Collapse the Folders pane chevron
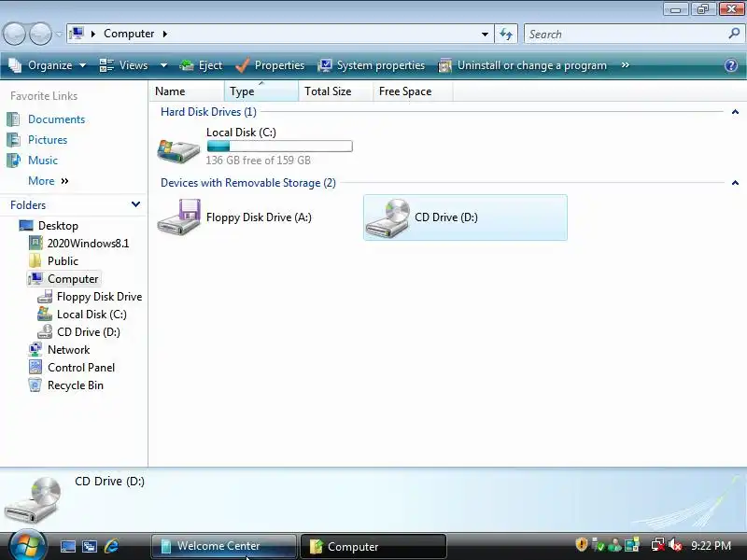This screenshot has width=747, height=560. pos(135,204)
